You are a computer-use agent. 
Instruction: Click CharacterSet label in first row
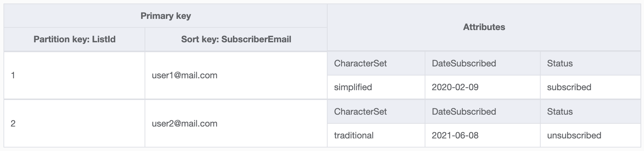pyautogui.click(x=360, y=64)
